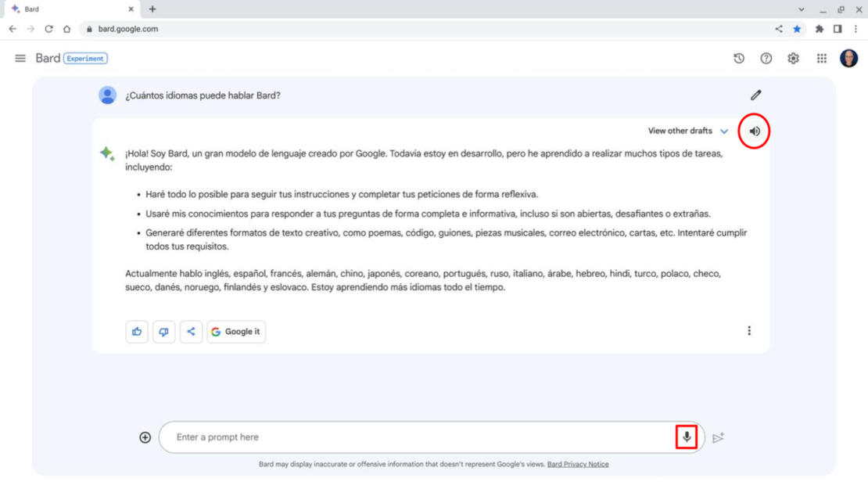
Task: Give a thumbs up to the response
Action: [x=137, y=331]
